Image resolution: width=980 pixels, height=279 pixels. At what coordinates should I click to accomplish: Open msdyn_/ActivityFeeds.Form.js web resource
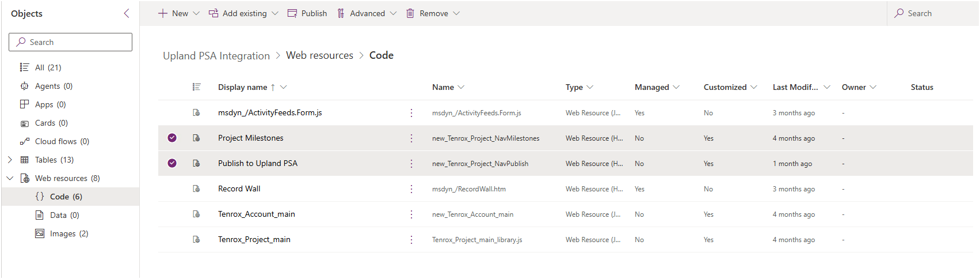[270, 112]
